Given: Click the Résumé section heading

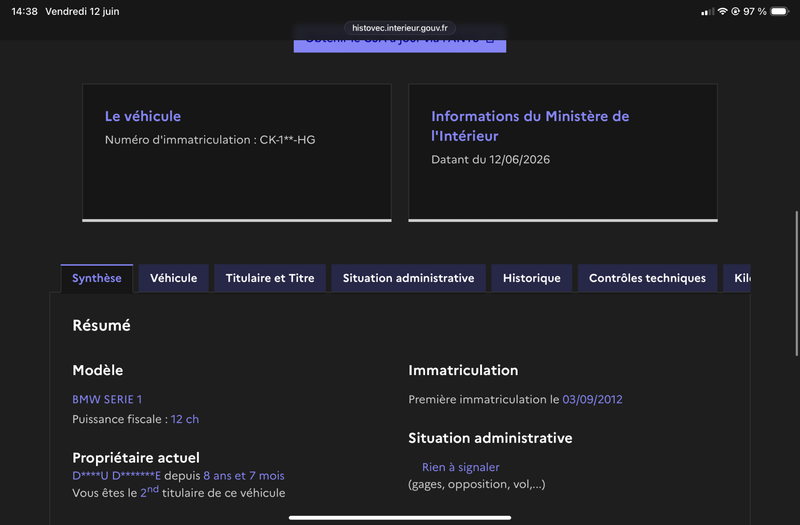Looking at the screenshot, I should pos(102,326).
